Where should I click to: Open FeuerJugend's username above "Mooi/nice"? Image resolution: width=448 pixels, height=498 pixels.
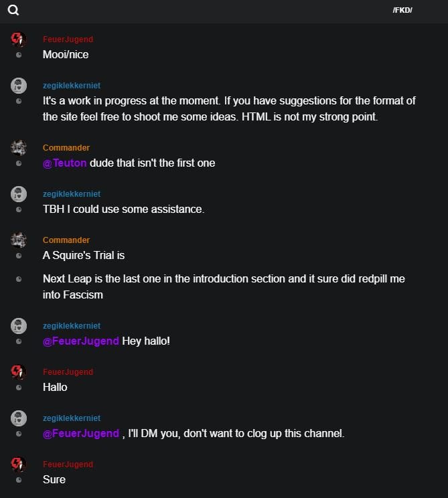pos(68,39)
